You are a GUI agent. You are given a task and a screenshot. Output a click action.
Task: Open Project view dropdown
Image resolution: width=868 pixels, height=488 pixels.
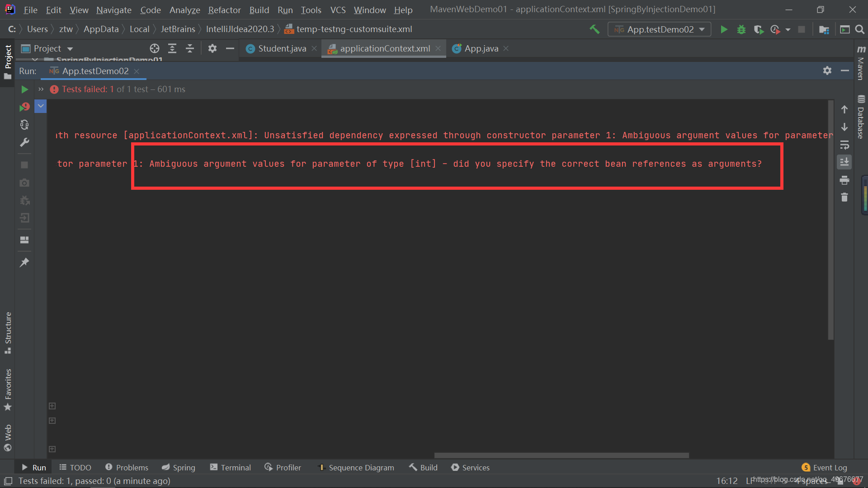point(47,48)
